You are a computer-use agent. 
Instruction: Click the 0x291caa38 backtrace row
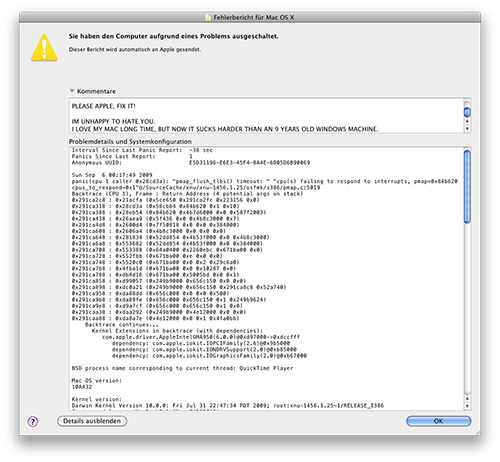coord(159,312)
